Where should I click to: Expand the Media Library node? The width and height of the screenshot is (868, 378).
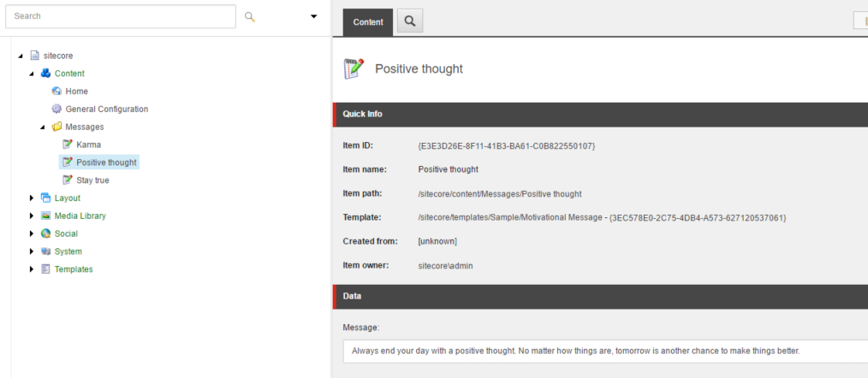click(x=32, y=216)
